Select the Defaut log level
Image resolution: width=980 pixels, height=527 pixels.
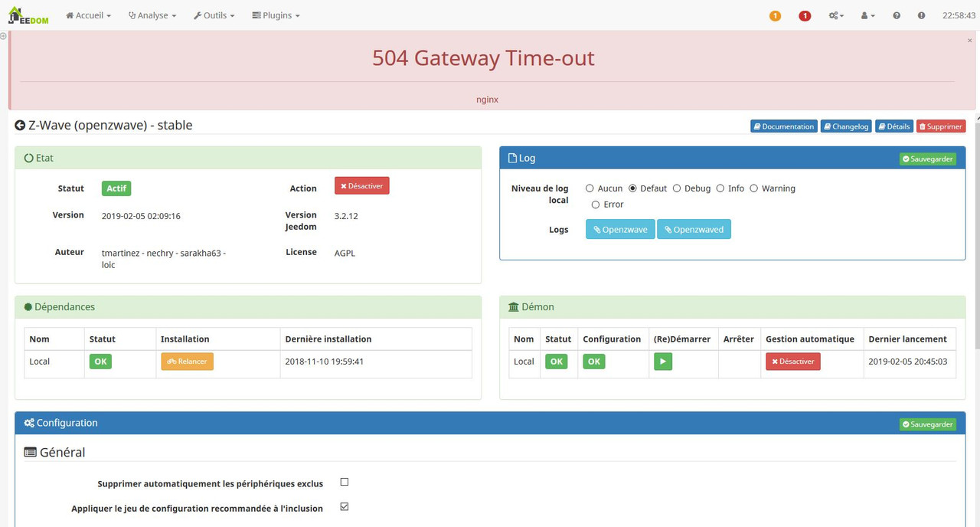click(x=632, y=188)
